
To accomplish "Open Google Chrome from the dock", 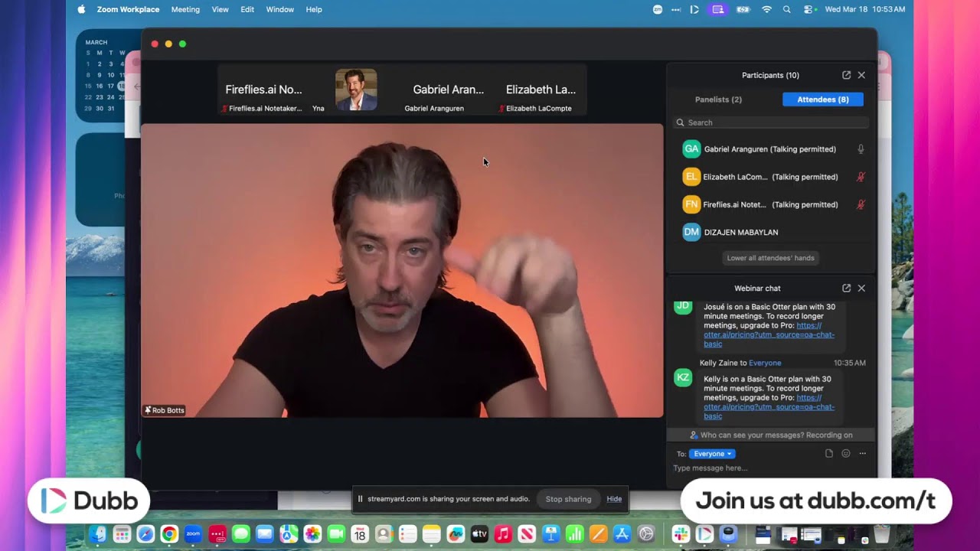I will point(169,534).
